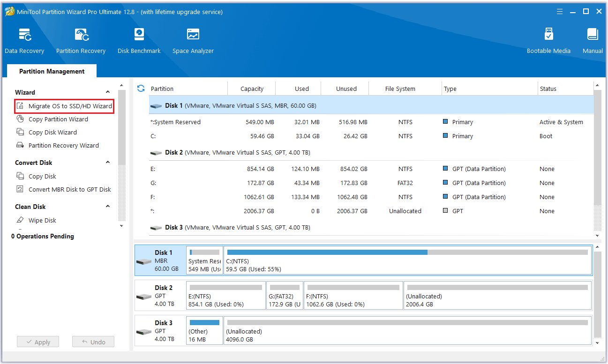
Task: Click the C: usage bar showing 55% used
Action: (x=407, y=252)
